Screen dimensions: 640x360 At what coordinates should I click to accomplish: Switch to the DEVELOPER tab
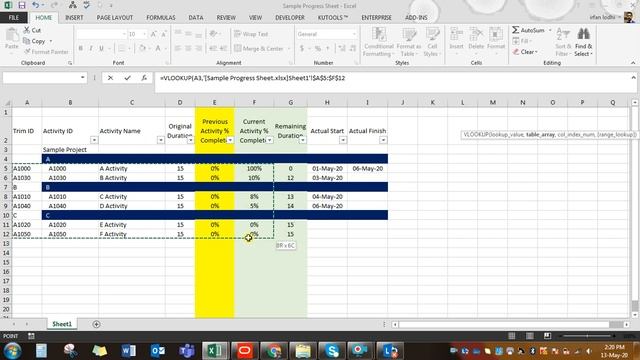click(290, 18)
